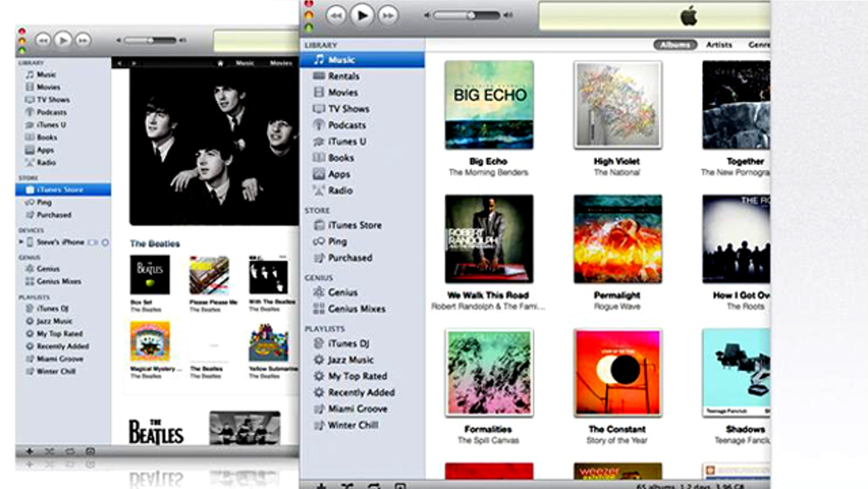
Task: Click rewind button in back iTunes window
Action: point(43,41)
